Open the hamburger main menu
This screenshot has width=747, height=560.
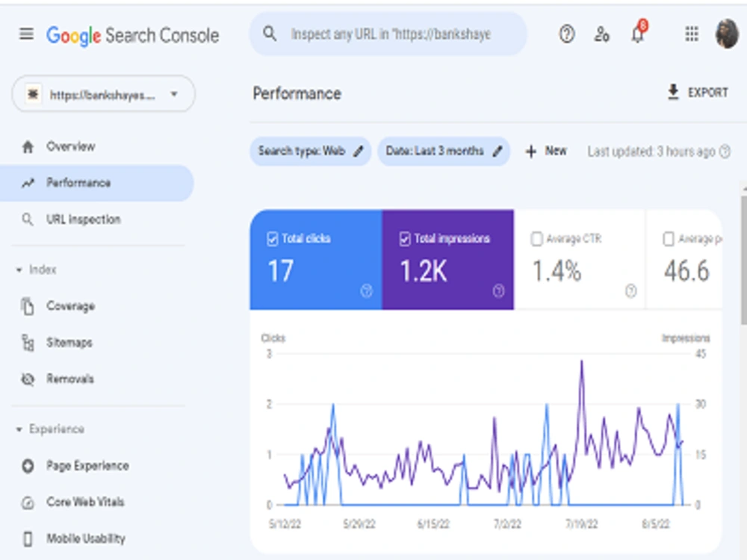27,34
